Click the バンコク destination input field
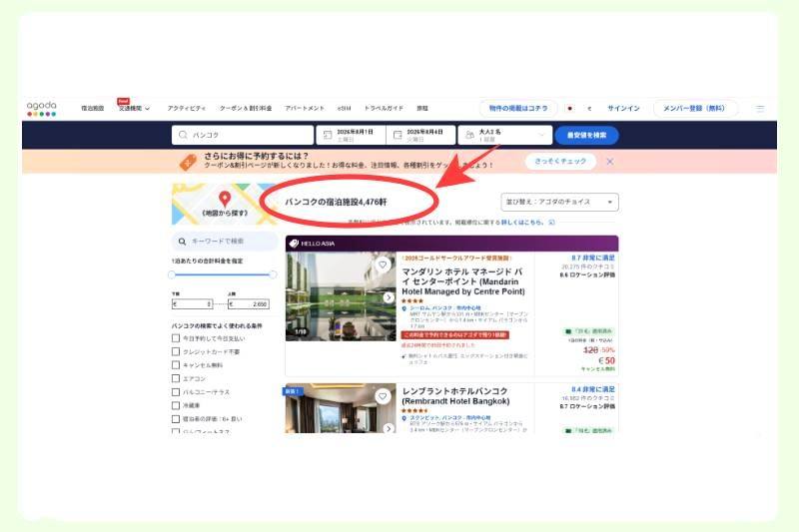Screen dimensions: 799x532 tap(243, 135)
